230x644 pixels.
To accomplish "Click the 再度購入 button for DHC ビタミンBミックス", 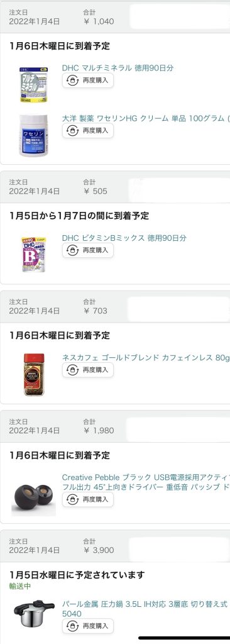I will (88, 250).
